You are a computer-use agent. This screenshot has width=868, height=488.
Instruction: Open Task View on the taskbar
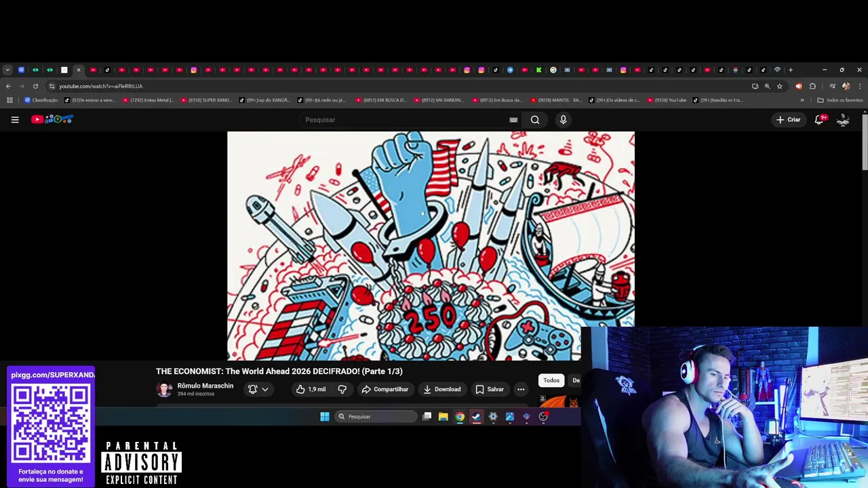coord(427,417)
